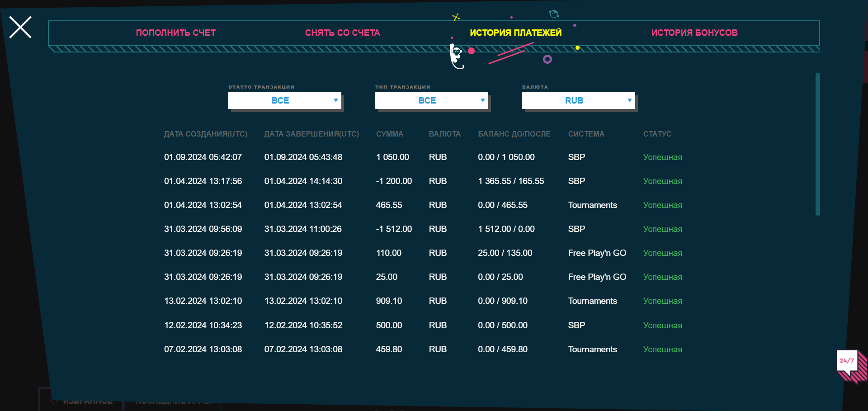Click Tournaments in the 459.80 row
The width and height of the screenshot is (868, 411).
click(x=593, y=349)
